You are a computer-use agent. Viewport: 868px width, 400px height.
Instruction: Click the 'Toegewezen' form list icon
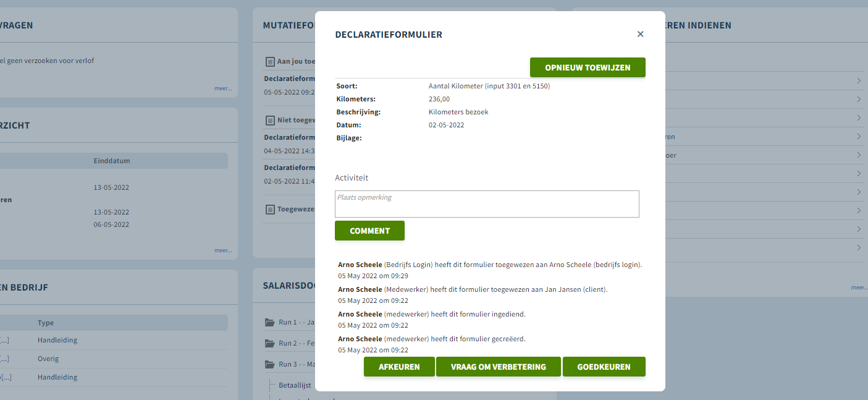coord(269,210)
